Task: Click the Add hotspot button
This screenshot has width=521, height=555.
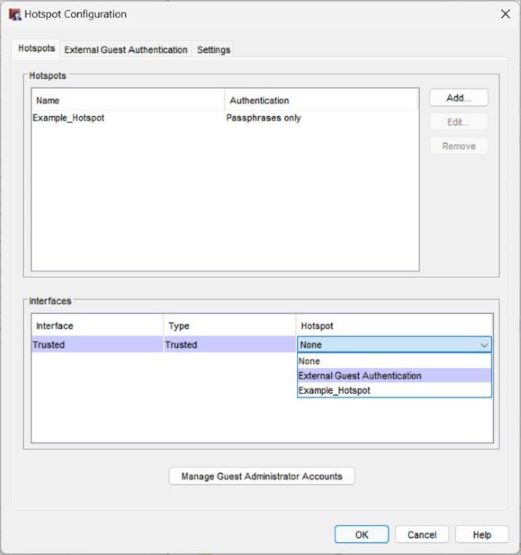Action: coord(459,98)
